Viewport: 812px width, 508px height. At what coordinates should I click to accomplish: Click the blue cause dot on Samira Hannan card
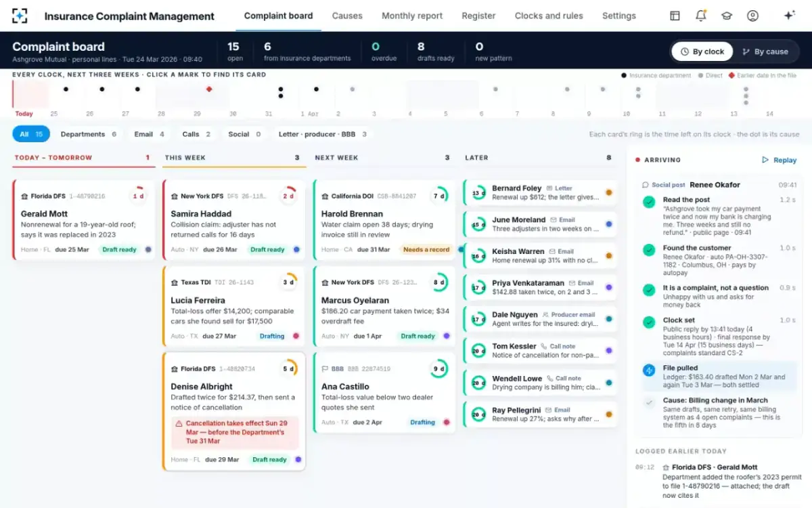(296, 249)
